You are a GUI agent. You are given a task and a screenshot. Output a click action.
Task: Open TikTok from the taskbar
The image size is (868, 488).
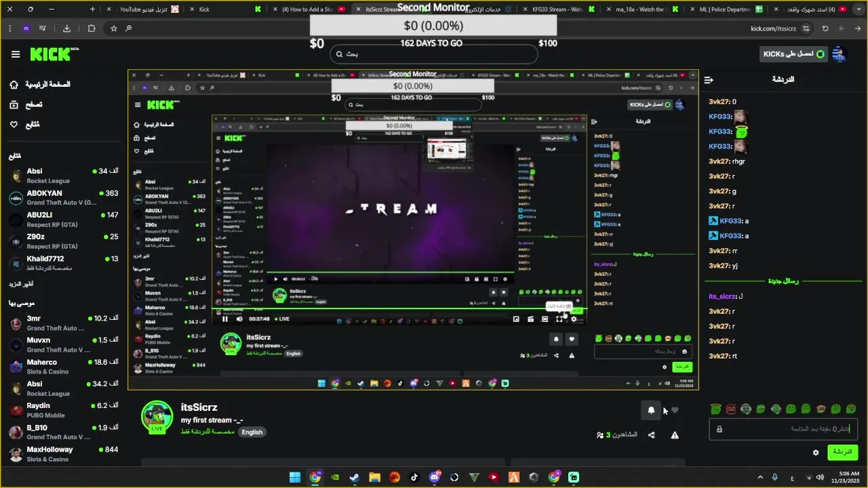tap(414, 477)
